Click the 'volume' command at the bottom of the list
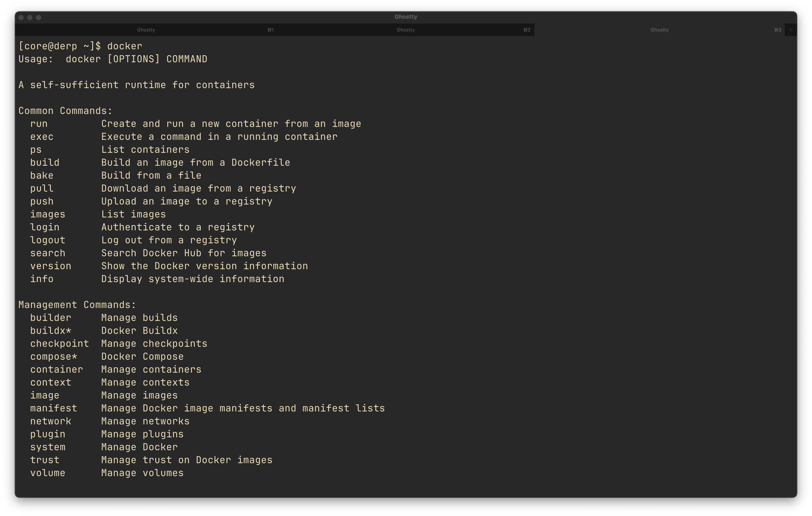This screenshot has height=516, width=812. click(48, 473)
